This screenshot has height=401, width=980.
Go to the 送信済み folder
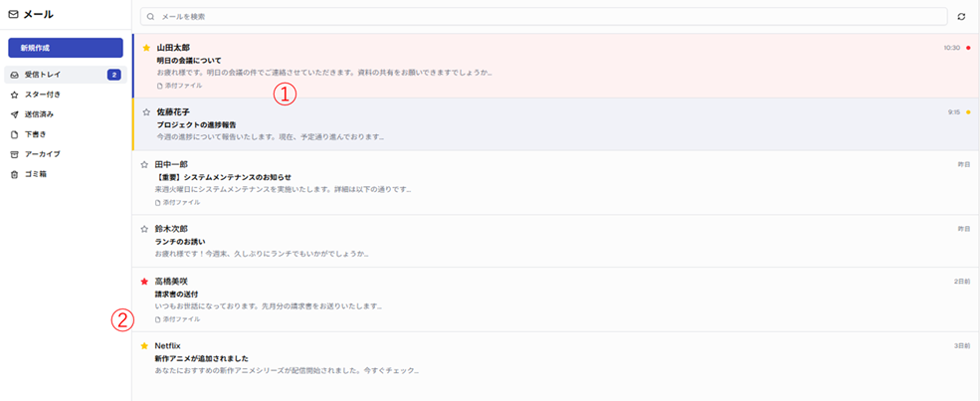tap(40, 114)
